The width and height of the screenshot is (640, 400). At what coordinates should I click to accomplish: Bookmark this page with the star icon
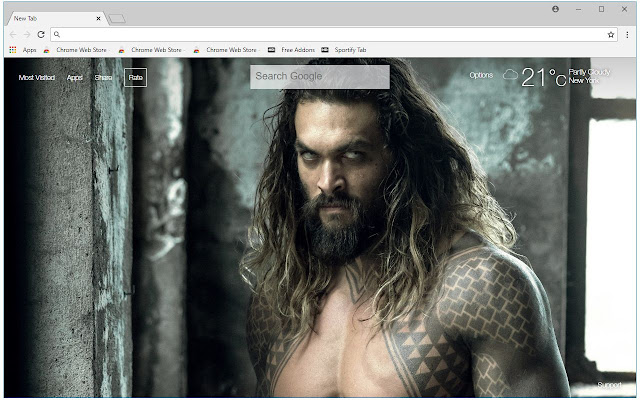611,35
